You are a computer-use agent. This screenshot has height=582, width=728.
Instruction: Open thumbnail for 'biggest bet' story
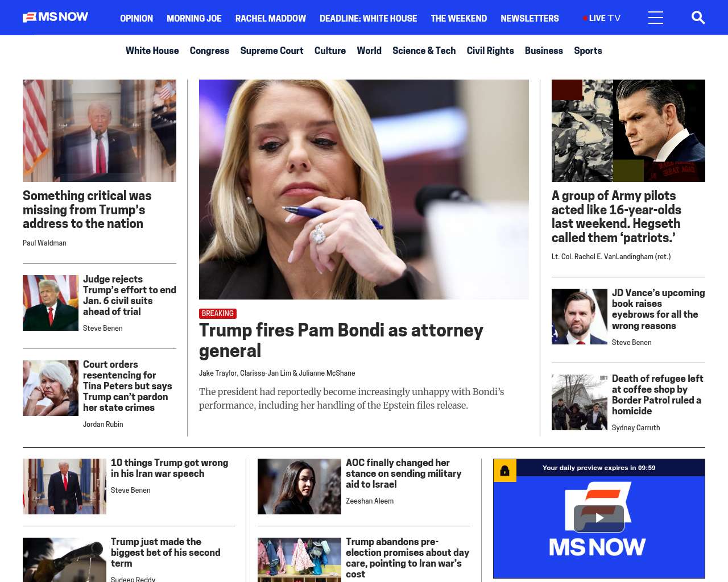[64, 560]
